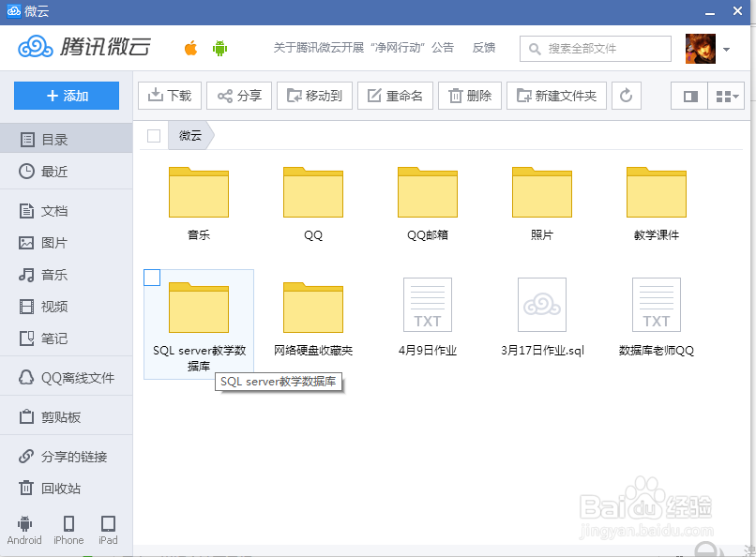Open 分享的链接 shared links in sidebar

point(66,457)
